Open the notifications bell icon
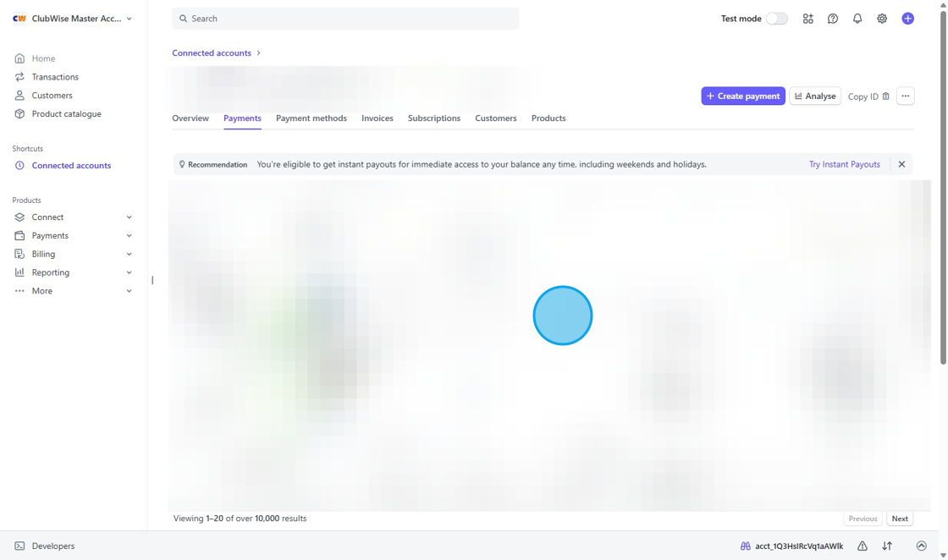 (857, 18)
